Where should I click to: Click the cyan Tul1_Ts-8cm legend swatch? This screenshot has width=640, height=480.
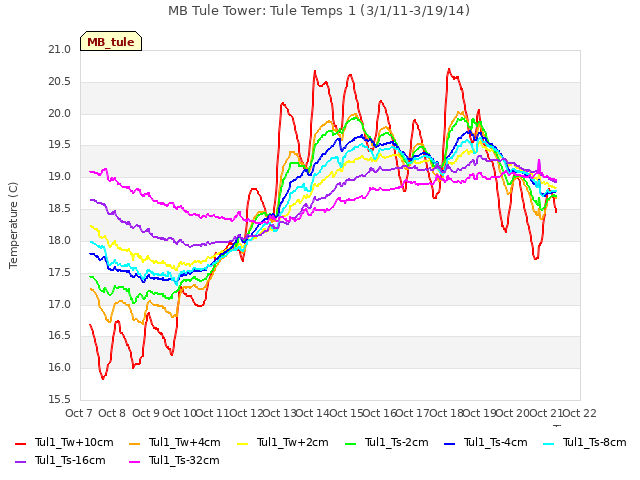(x=548, y=443)
